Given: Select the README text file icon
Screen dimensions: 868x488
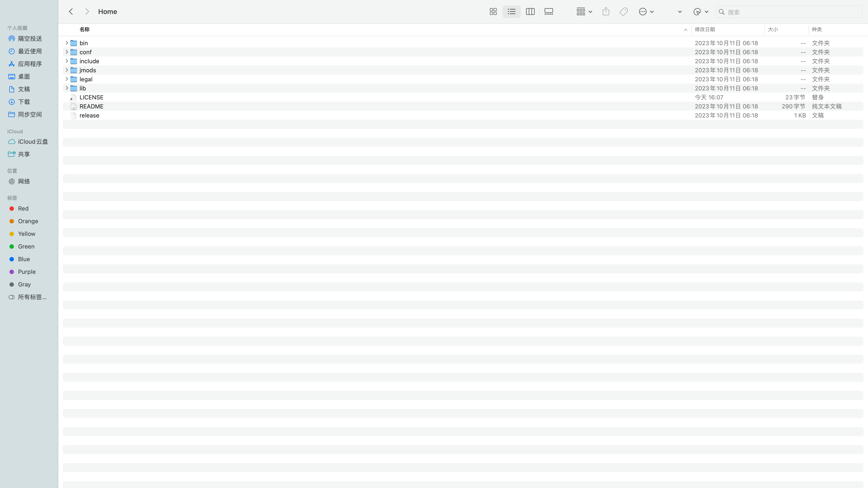Looking at the screenshot, I should click(x=74, y=106).
